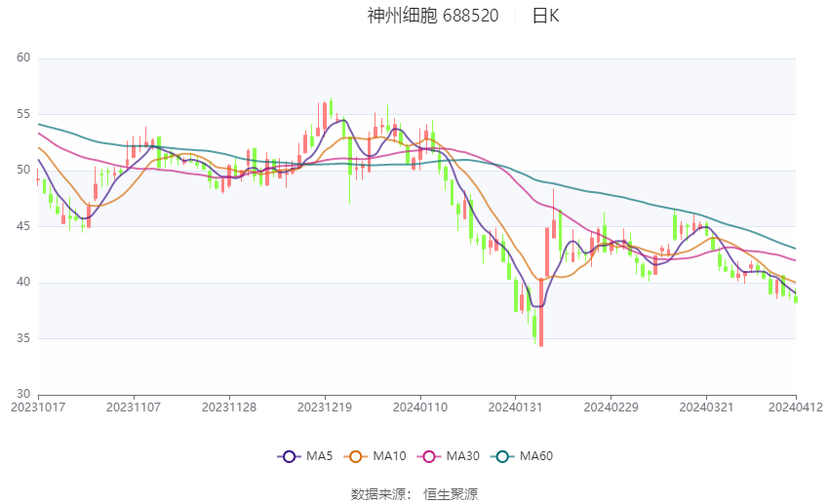The height and width of the screenshot is (504, 829).
Task: Click the x-axis date label 20240131
Action: [515, 407]
